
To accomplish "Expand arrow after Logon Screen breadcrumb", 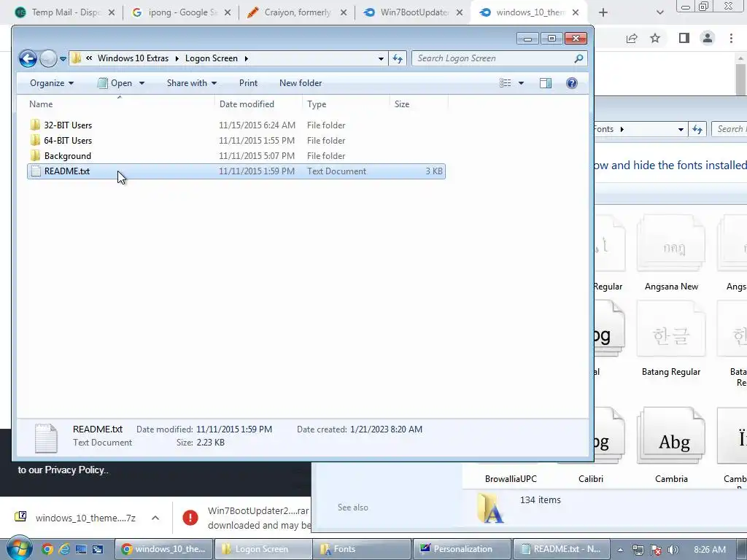I will point(247,58).
